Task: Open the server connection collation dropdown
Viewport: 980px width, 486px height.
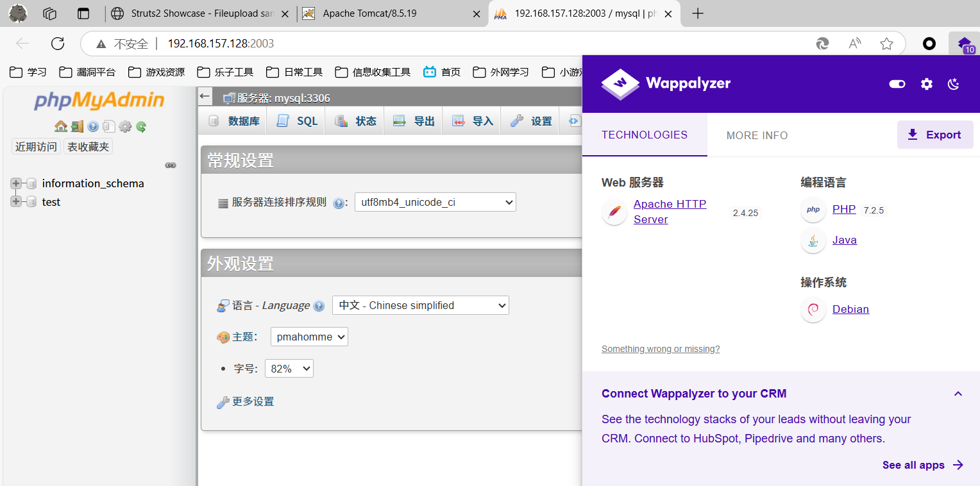Action: point(435,202)
